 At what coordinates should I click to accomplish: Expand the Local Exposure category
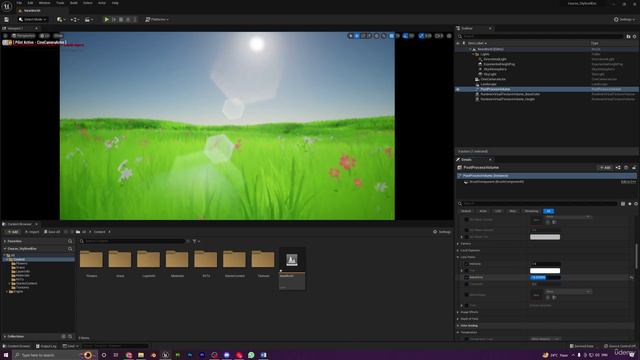(458, 251)
